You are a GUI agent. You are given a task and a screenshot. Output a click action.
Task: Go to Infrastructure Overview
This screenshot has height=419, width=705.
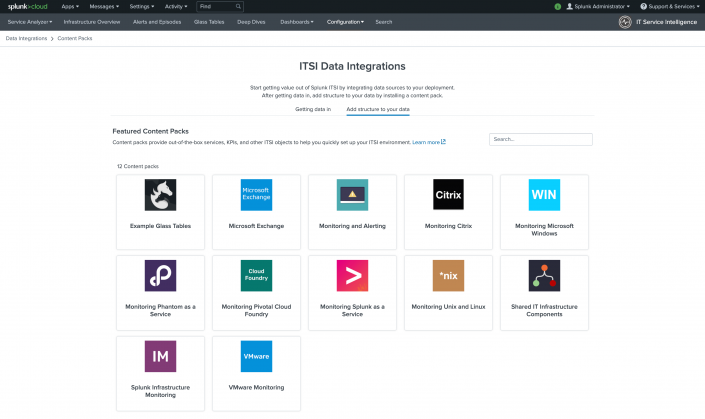(92, 22)
